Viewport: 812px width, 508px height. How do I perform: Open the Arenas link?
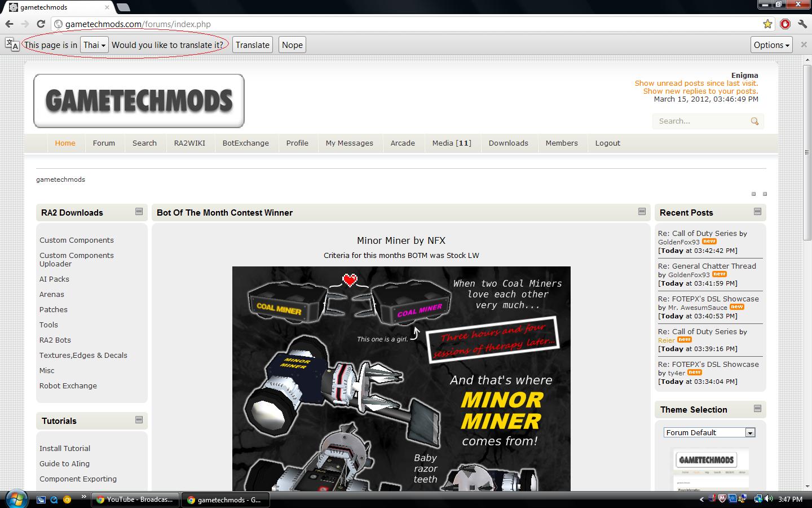click(52, 294)
